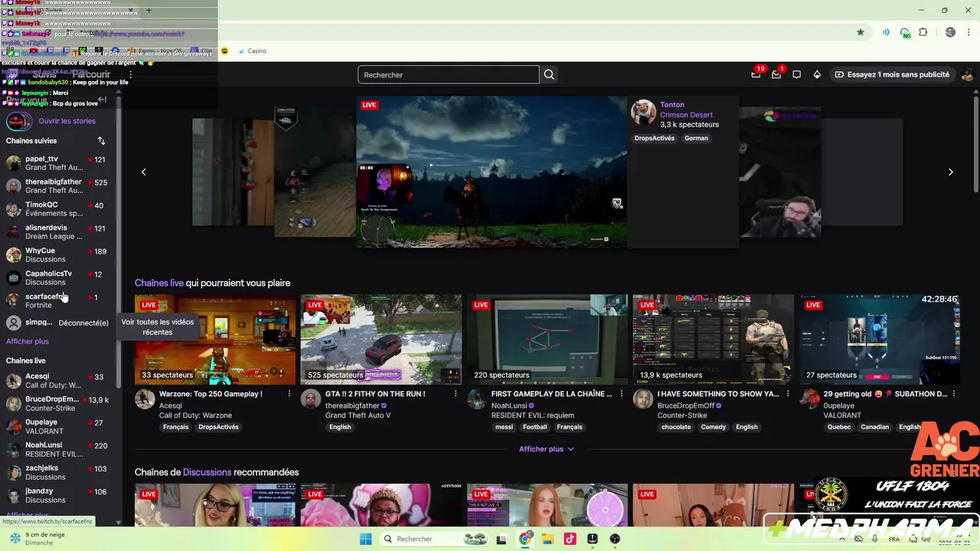Open the Counter-Strike thumbnail with 13,9 k spectateurs
Screen dimensions: 980x551
(x=714, y=339)
